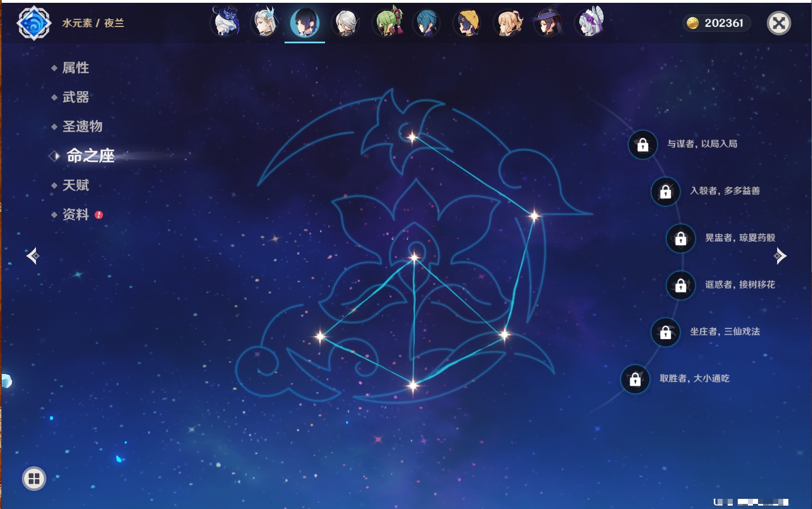Select the character wearing a purple witch hat
The width and height of the screenshot is (812, 509).
549,23
